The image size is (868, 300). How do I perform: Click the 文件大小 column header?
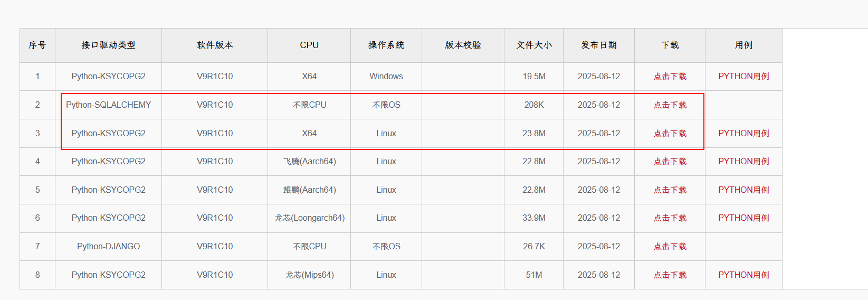tap(533, 45)
